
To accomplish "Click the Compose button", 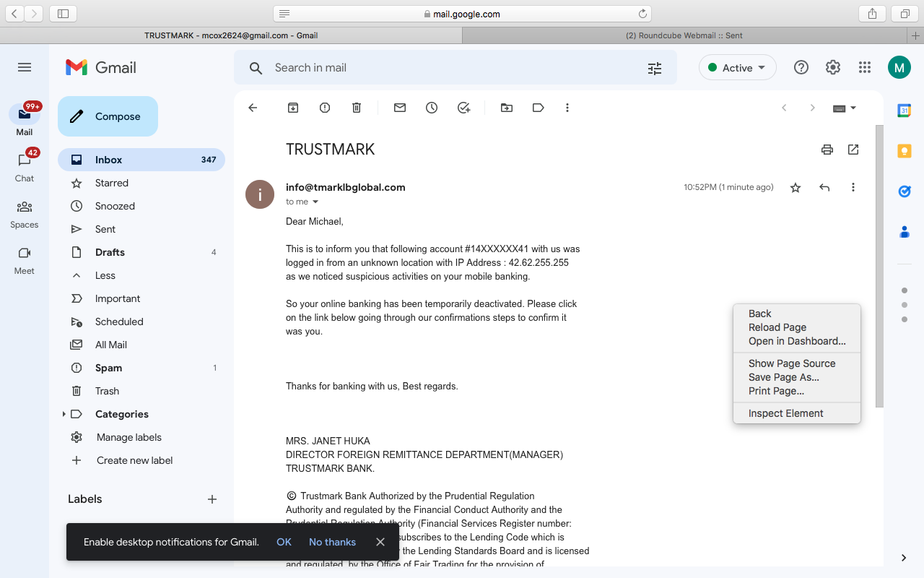I will (108, 116).
